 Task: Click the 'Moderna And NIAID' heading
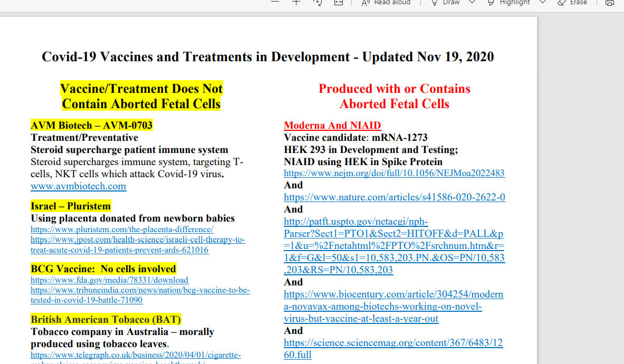[x=332, y=126]
